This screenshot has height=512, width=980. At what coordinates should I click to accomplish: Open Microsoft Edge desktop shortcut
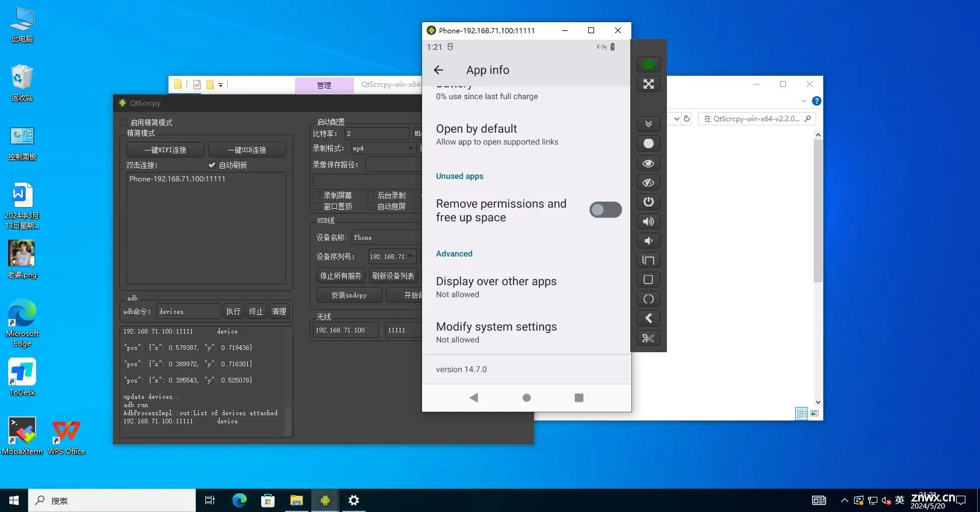pyautogui.click(x=22, y=324)
